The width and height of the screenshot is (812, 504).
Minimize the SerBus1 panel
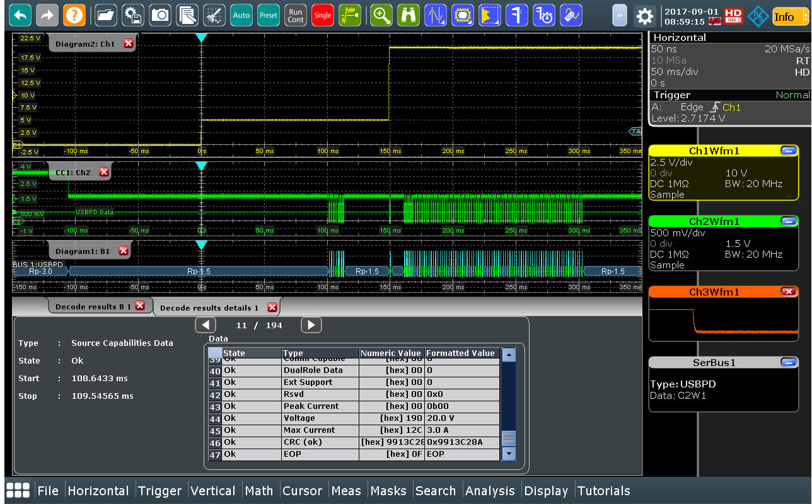[788, 363]
